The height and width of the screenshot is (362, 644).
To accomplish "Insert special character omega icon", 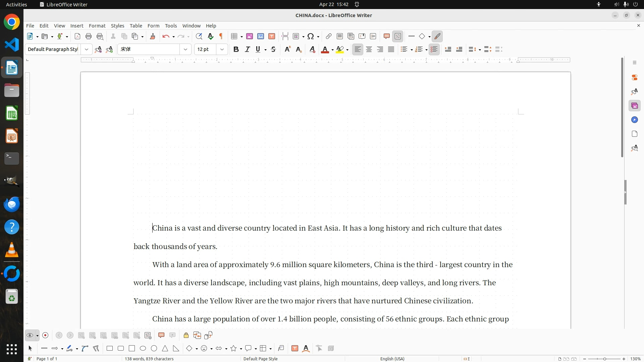I will point(311,37).
